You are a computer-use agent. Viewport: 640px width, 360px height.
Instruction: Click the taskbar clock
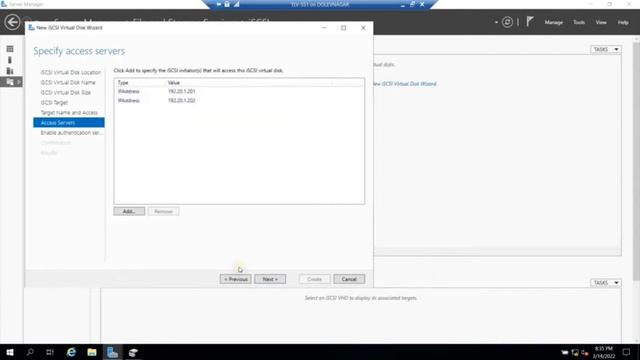click(x=604, y=352)
